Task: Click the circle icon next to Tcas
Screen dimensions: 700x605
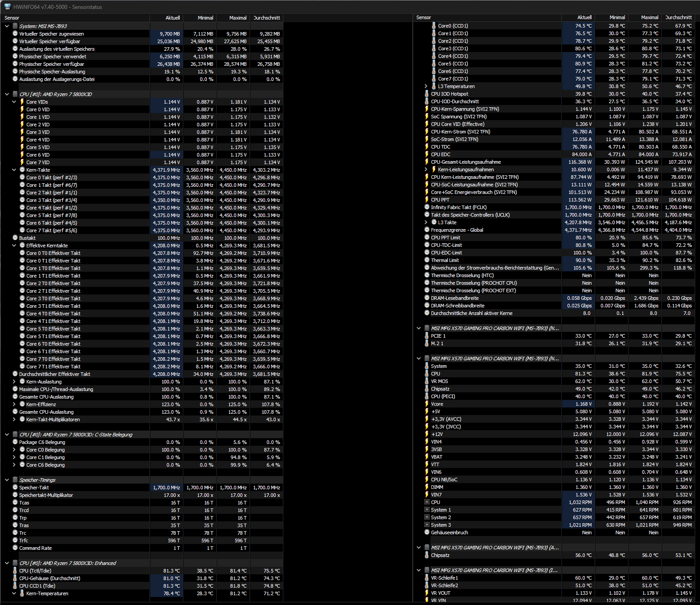Action: pyautogui.click(x=15, y=503)
